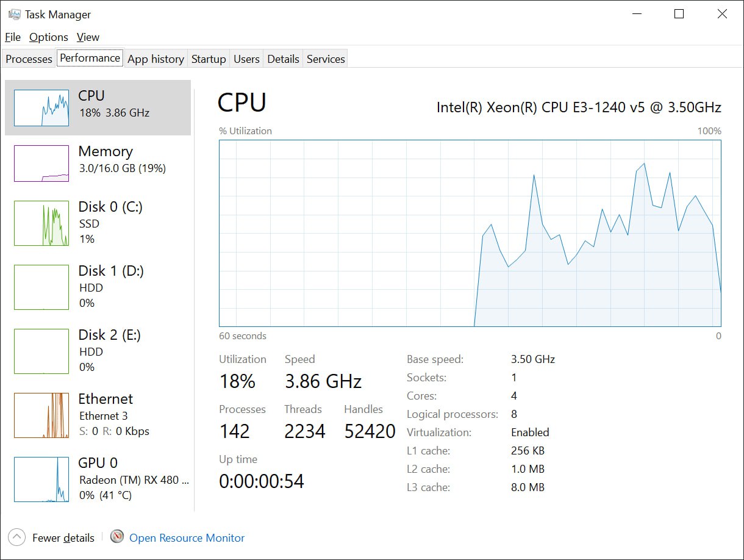This screenshot has width=744, height=560.
Task: Open the File menu
Action: point(13,37)
